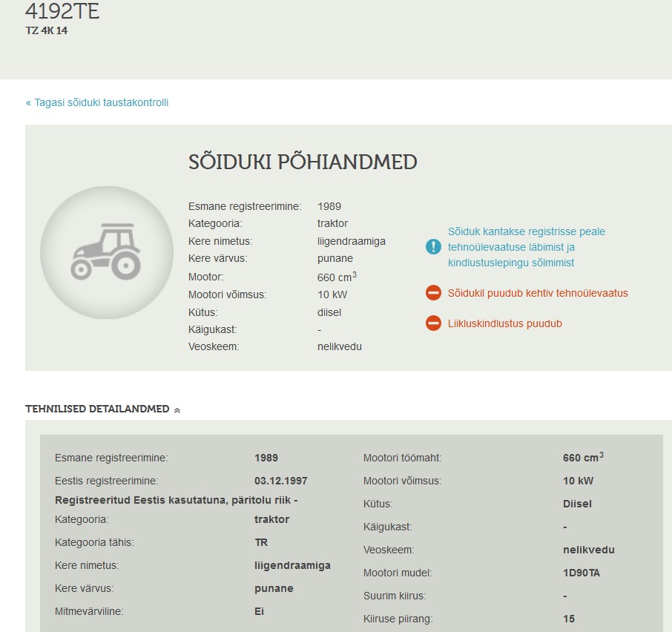Collapse section using the double-chevron arrow
The image size is (672, 632).
(x=177, y=409)
